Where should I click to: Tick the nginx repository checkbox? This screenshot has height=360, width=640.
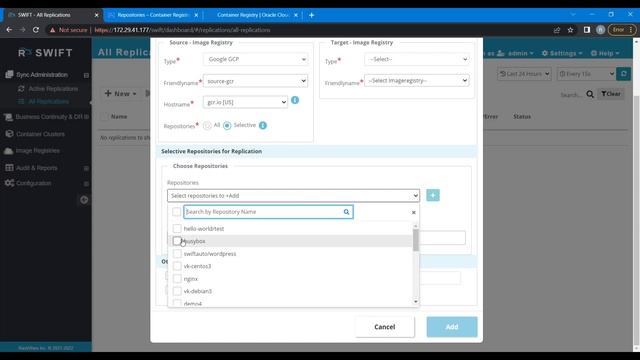[x=177, y=279]
